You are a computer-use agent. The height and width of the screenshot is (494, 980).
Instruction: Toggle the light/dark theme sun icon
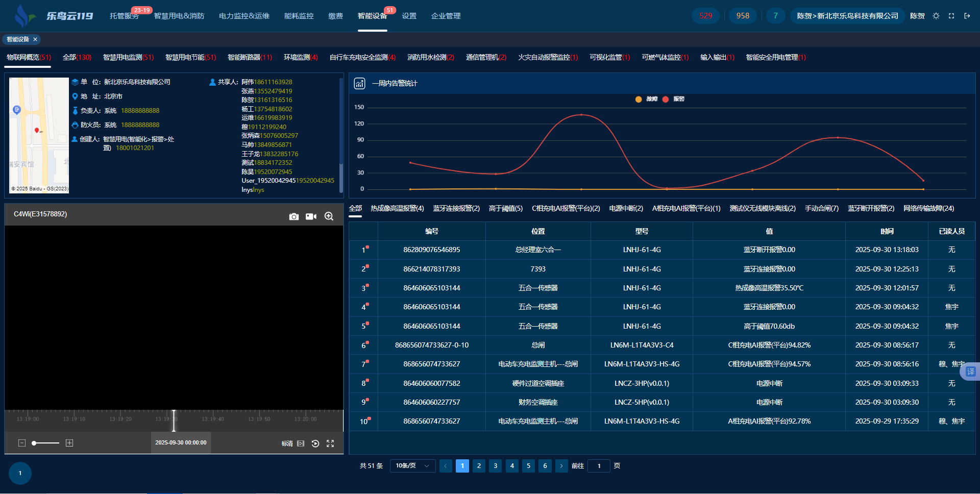(x=936, y=16)
